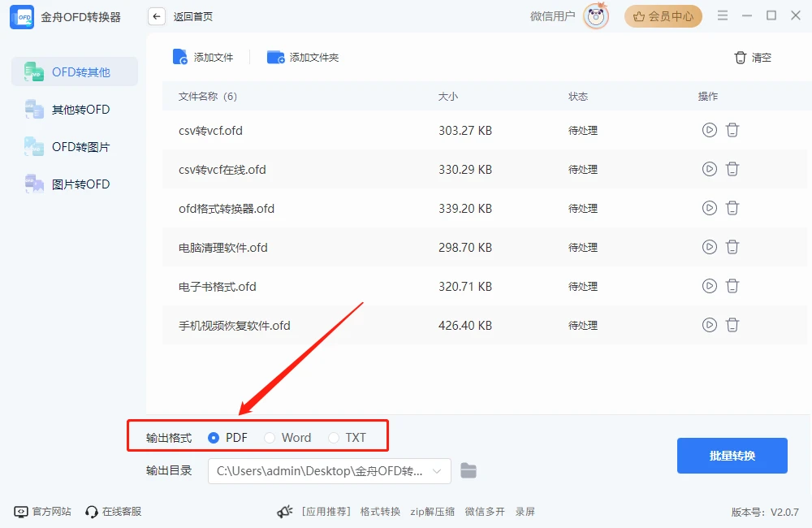Click 待处理 status of 电子书格式.ofd
The height and width of the screenshot is (528, 812).
coord(582,287)
